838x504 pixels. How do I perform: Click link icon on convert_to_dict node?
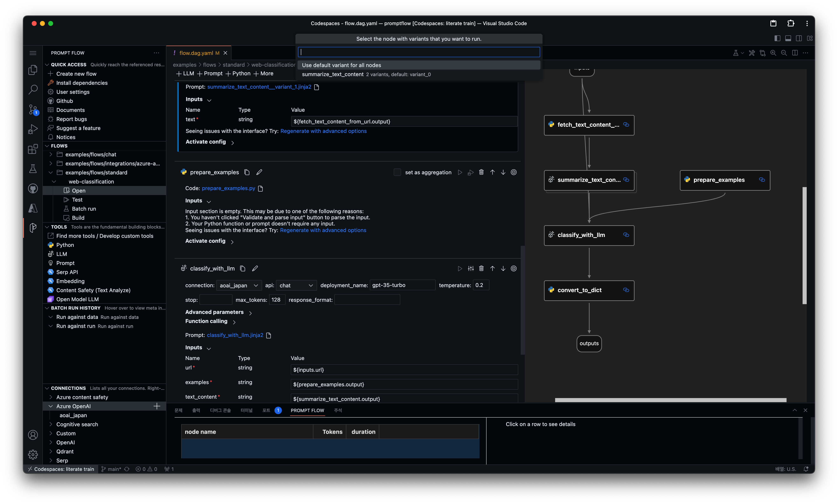[626, 290]
